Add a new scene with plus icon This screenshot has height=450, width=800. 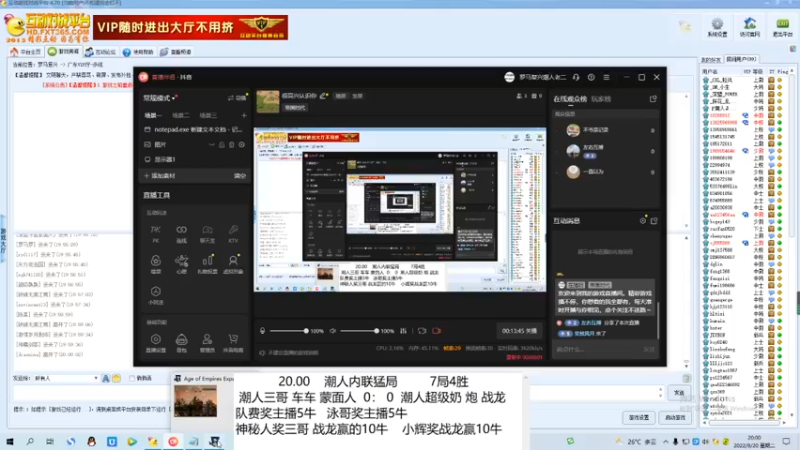click(x=244, y=115)
